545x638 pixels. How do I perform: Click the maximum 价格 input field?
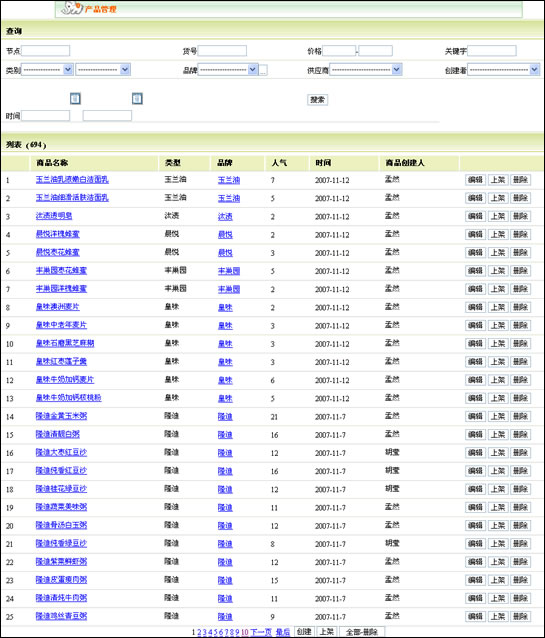pyautogui.click(x=376, y=50)
